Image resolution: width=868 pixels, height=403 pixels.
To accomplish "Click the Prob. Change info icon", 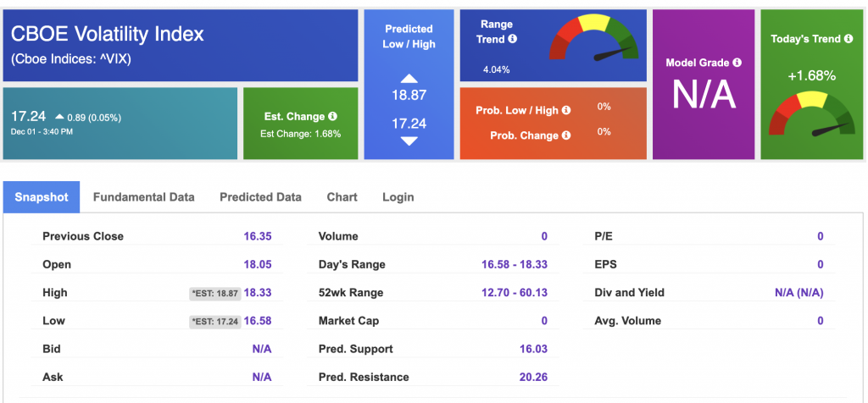I will (x=565, y=135).
